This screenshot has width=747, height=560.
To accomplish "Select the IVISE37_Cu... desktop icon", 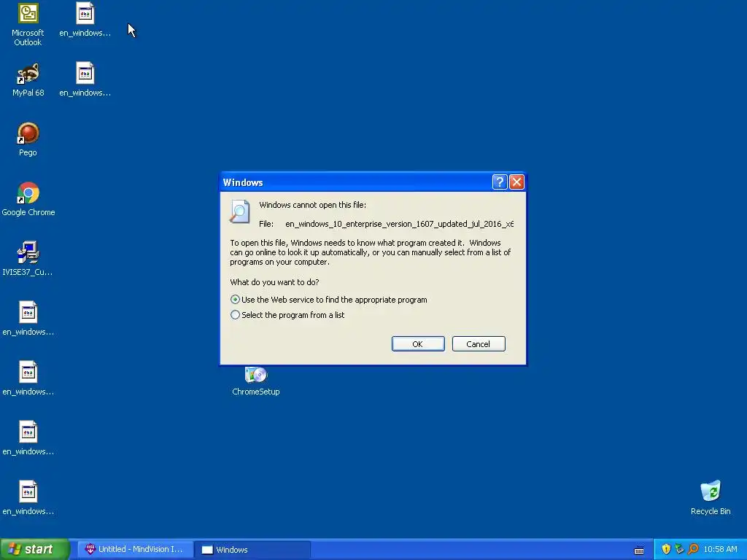I will (28, 259).
